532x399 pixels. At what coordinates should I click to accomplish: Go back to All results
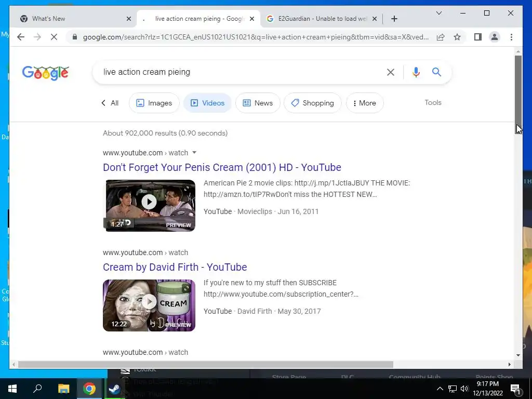coord(110,103)
